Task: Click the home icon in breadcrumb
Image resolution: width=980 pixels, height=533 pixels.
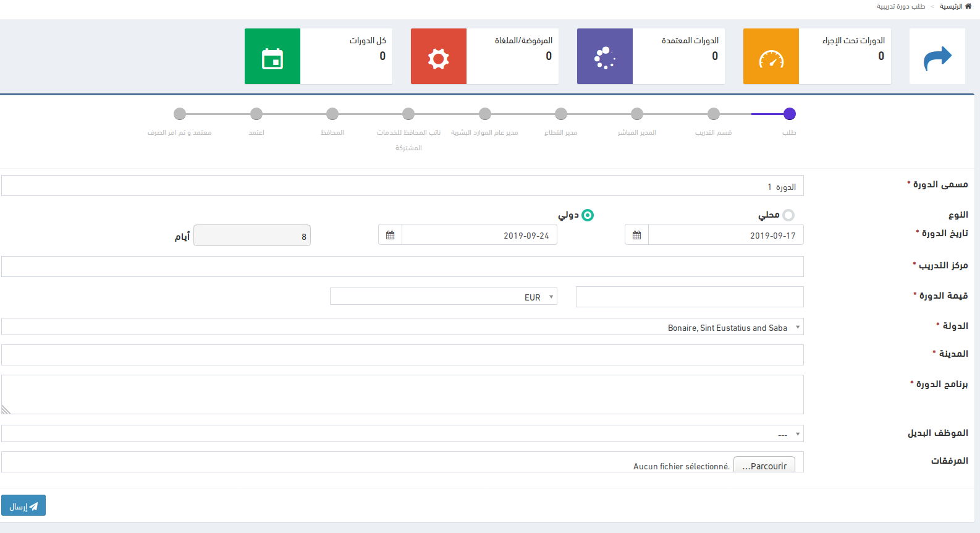Action: [968, 6]
